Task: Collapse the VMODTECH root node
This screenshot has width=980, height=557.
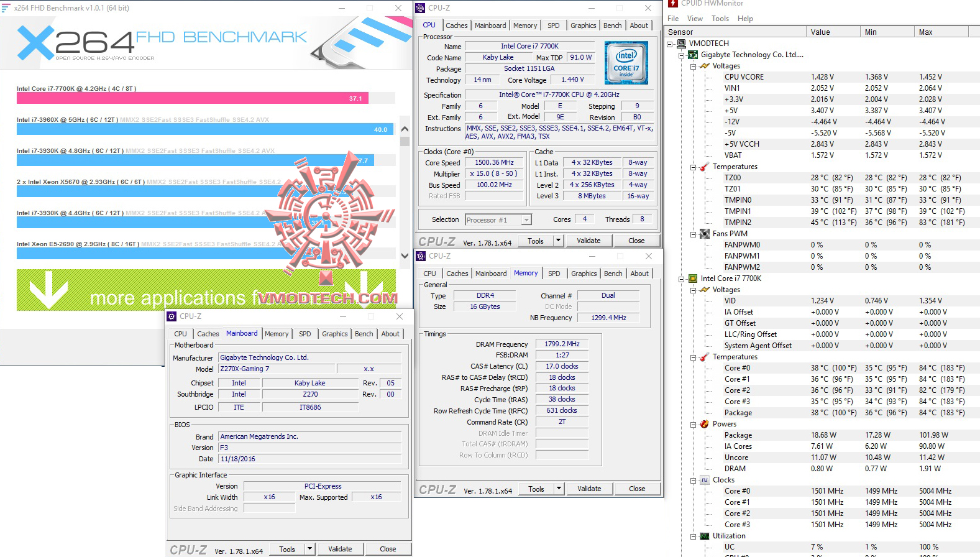Action: [x=670, y=44]
